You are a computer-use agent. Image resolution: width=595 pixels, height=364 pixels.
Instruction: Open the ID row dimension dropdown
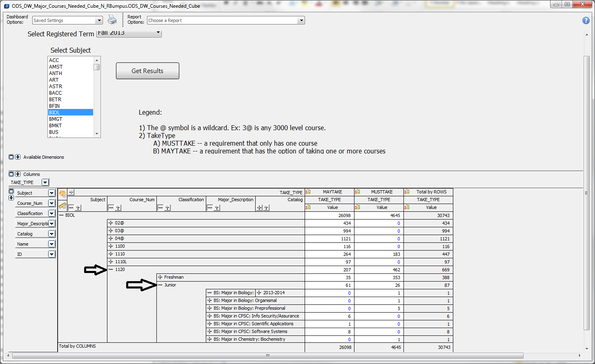51,254
